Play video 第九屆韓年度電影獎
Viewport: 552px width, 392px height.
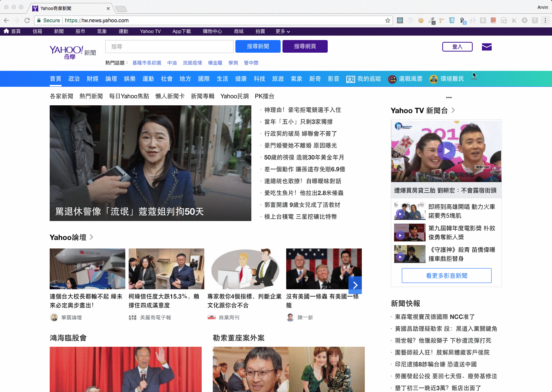coord(400,235)
